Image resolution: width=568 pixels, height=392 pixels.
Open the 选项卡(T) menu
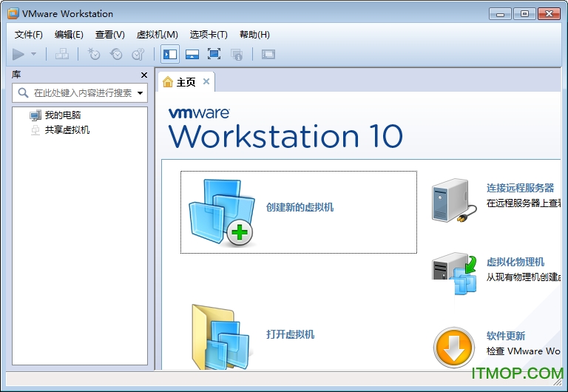tap(209, 35)
